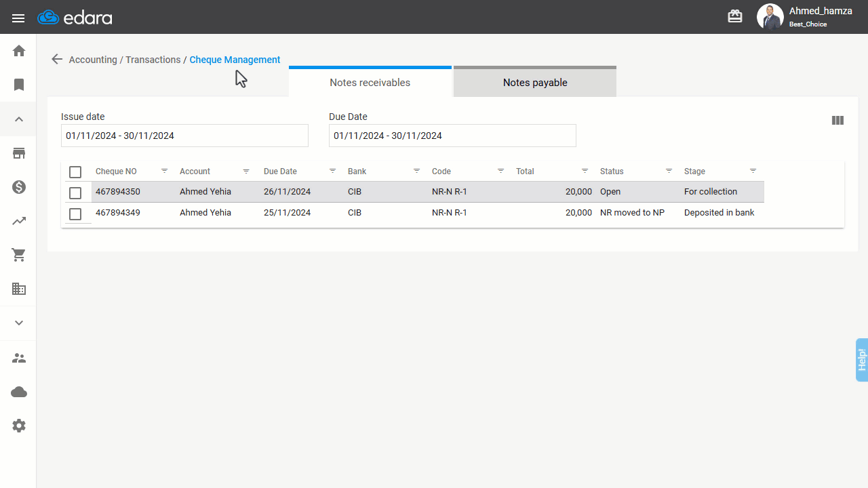This screenshot has height=488, width=868.
Task: Open shopping cart sidebar icon
Action: point(19,255)
